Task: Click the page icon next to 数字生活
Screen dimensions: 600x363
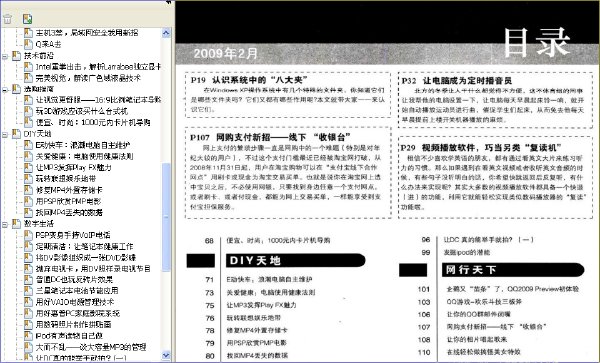Action: 16,224
